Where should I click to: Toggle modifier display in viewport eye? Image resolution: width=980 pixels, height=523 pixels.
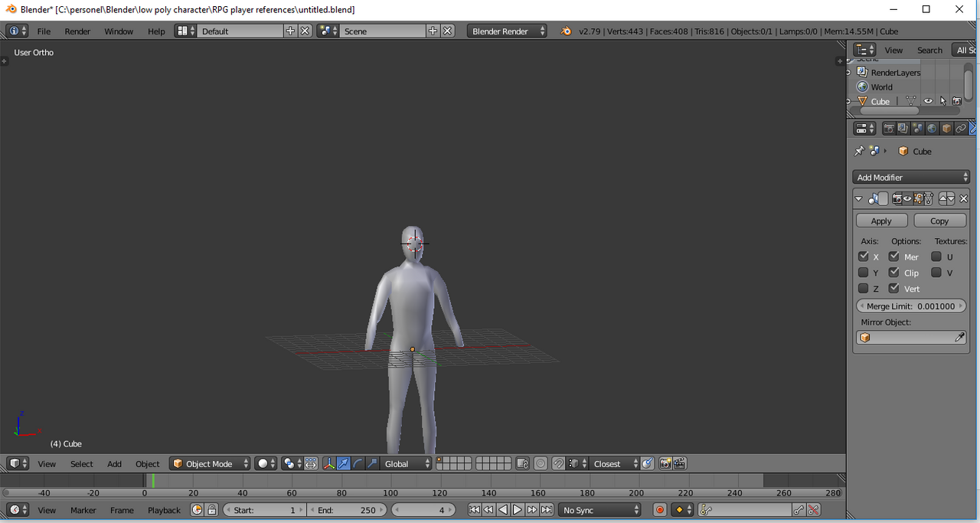point(907,199)
